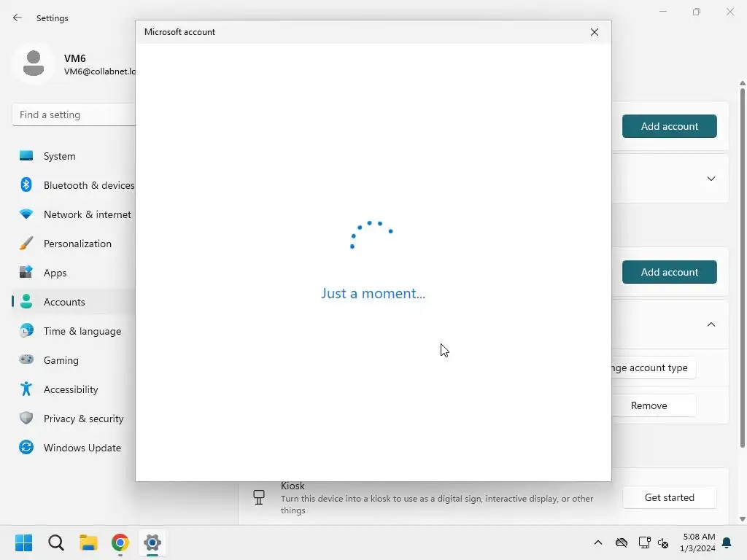Viewport: 747px width, 560px height.
Task: Select Accounts in sidebar
Action: tap(74, 302)
